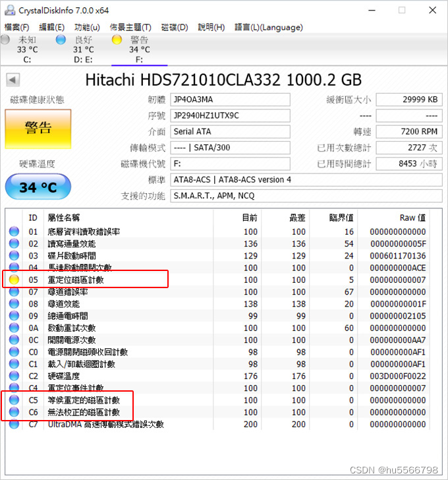Click the blue status icon of attribute 01
Viewport: 448px width, 480px height.
pyautogui.click(x=14, y=231)
